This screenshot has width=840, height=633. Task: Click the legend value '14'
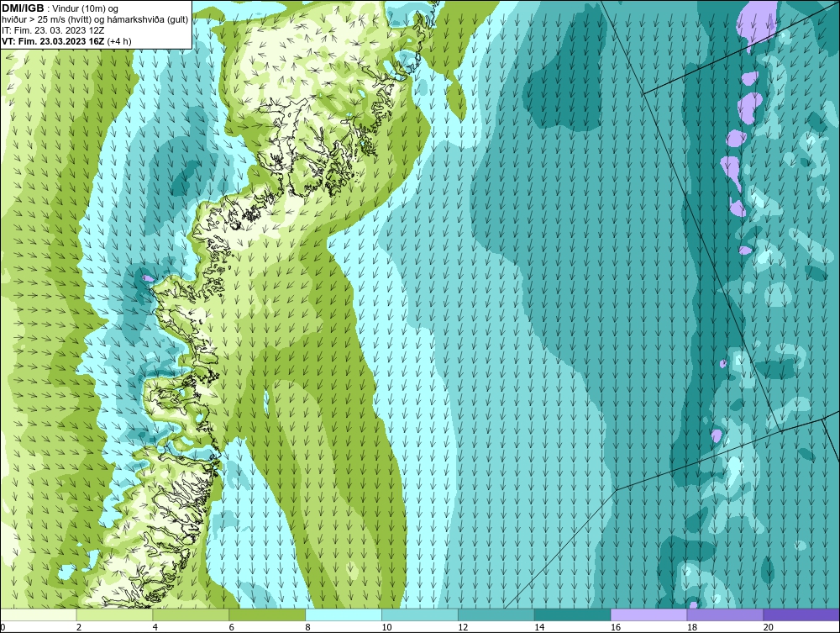coord(539,627)
